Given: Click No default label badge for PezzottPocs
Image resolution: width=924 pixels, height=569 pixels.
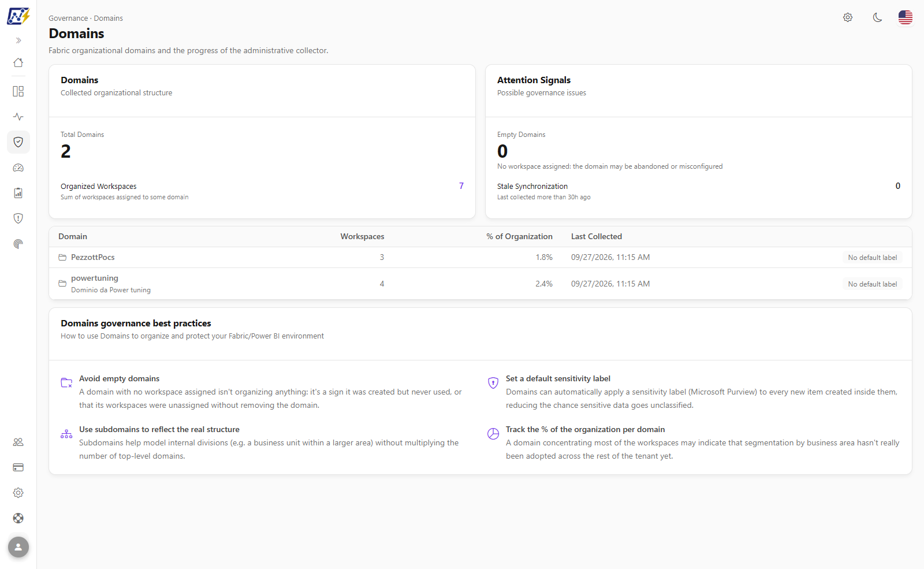Looking at the screenshot, I should pyautogui.click(x=873, y=258).
